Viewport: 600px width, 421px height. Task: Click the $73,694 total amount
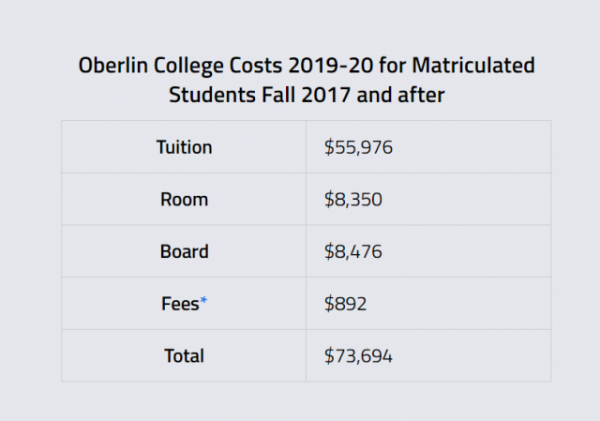[358, 355]
